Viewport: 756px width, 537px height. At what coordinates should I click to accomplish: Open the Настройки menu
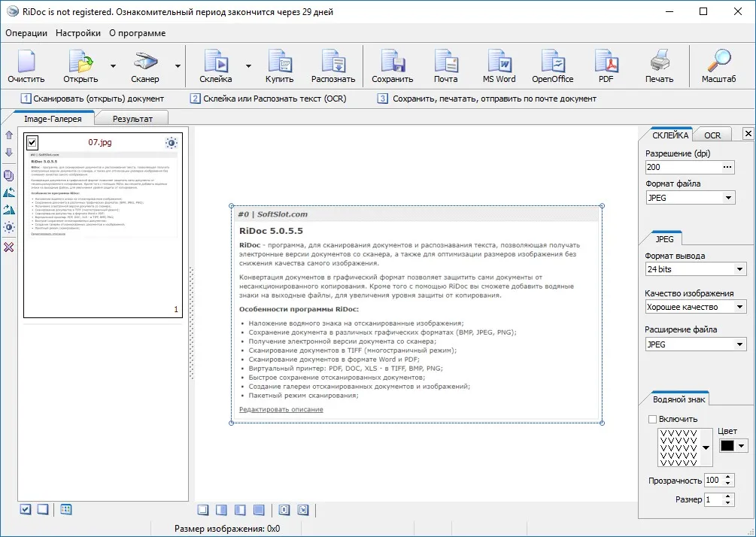[78, 33]
